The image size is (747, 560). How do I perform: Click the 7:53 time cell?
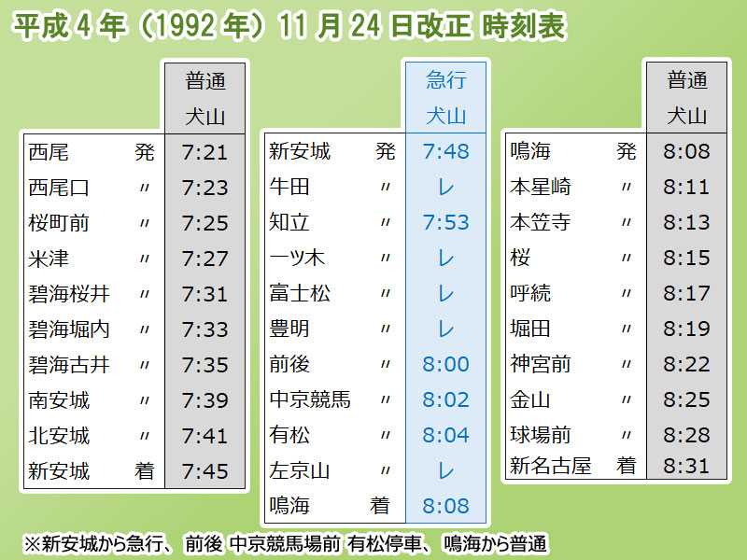(446, 222)
